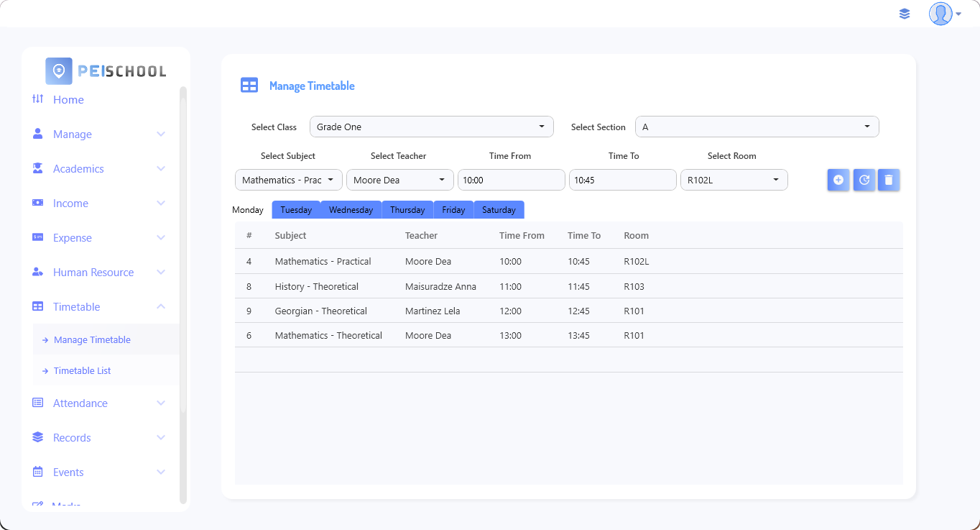The width and height of the screenshot is (980, 530).
Task: Click the PEISCHOOL logo
Action: pos(106,71)
